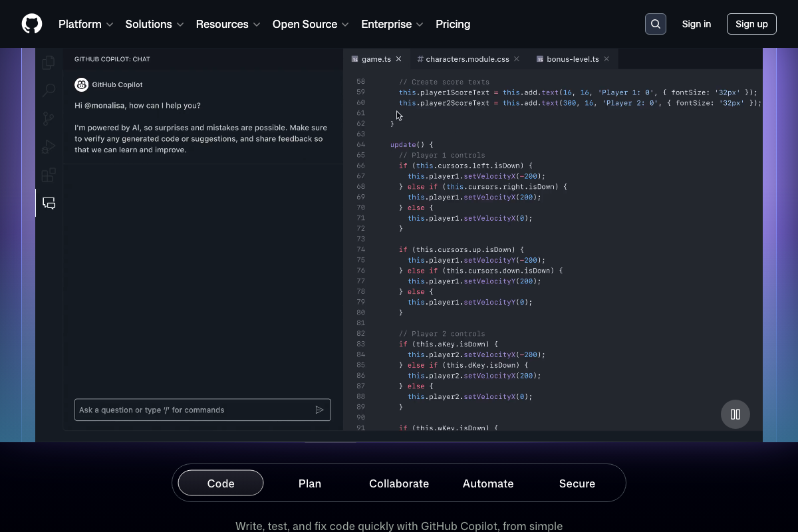The image size is (798, 532).
Task: Expand the Enterprise menu
Action: (x=392, y=24)
